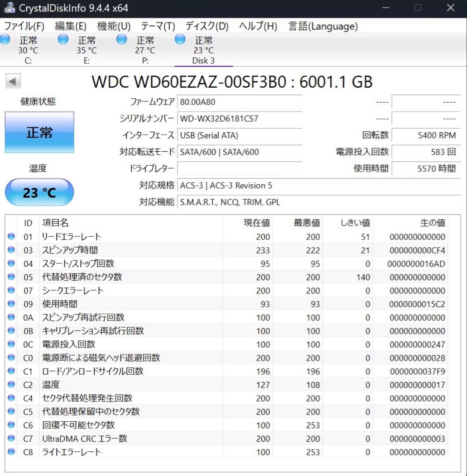Click the status icon for row C1 ロード/アンロードサイクル回数
The image size is (467, 476).
(11, 371)
